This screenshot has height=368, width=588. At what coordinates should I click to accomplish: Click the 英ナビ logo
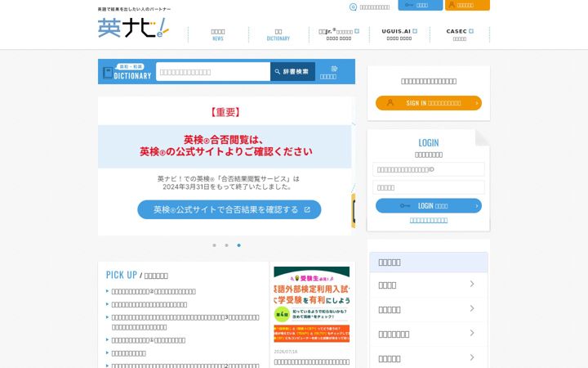click(x=133, y=28)
